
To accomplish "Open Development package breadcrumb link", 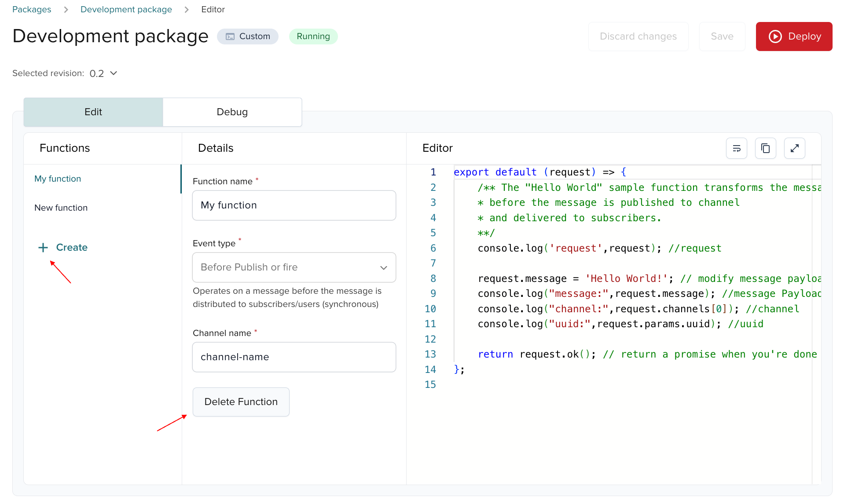I will [x=126, y=10].
